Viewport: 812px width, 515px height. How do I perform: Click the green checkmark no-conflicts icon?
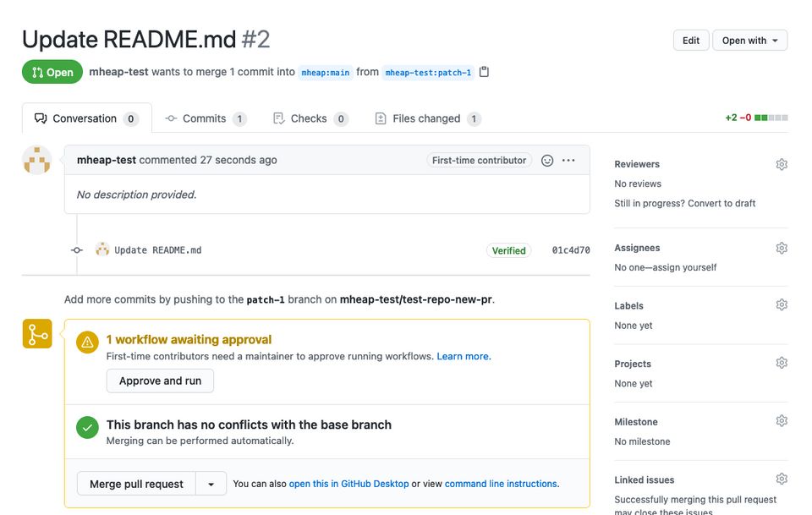[87, 428]
